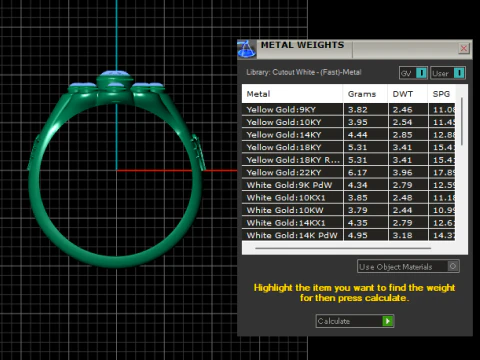
Task: Click the 3.82 grams value
Action: pos(357,109)
